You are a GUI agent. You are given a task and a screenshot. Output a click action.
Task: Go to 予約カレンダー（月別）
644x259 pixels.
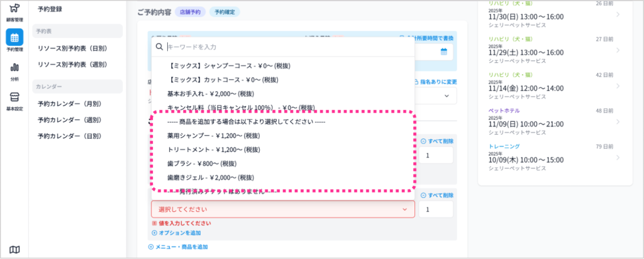[69, 103]
